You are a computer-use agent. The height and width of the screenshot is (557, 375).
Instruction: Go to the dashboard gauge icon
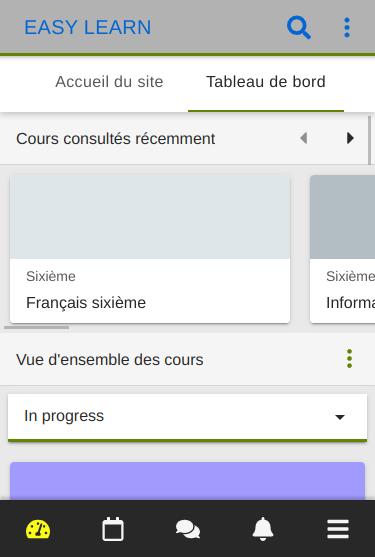point(38,529)
